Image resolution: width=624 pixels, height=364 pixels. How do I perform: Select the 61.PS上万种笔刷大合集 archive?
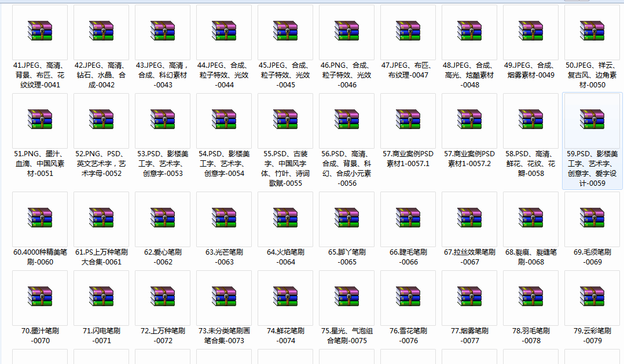[x=101, y=220]
